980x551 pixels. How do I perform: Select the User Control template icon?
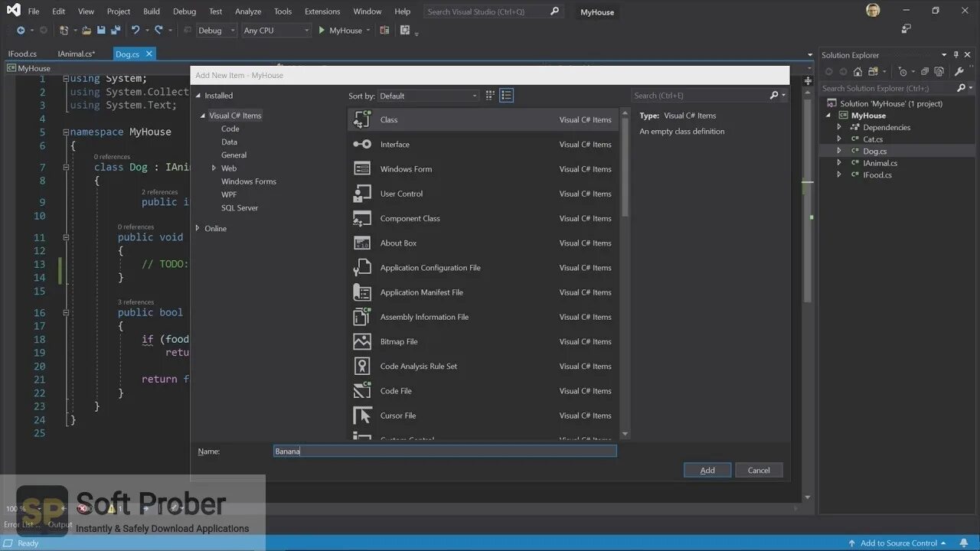click(x=362, y=194)
